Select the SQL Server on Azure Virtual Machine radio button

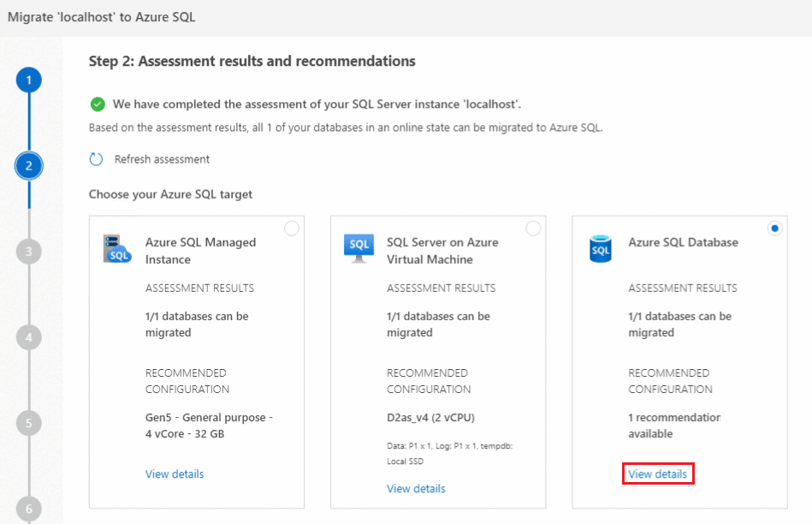533,229
